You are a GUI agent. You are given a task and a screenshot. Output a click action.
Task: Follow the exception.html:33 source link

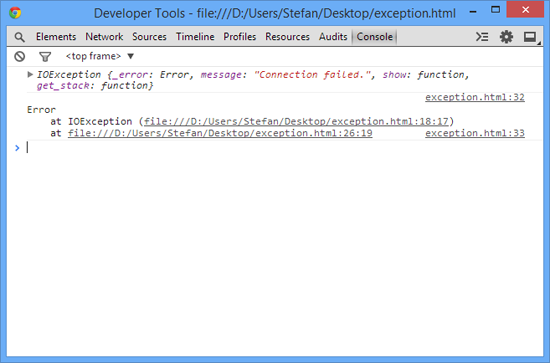click(x=475, y=133)
